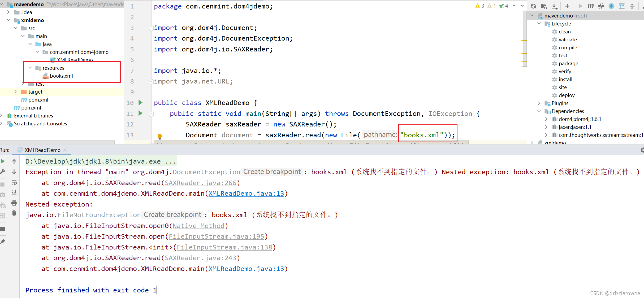This screenshot has width=644, height=298.
Task: Toggle soft-wrap in Run console
Action: click(14, 182)
